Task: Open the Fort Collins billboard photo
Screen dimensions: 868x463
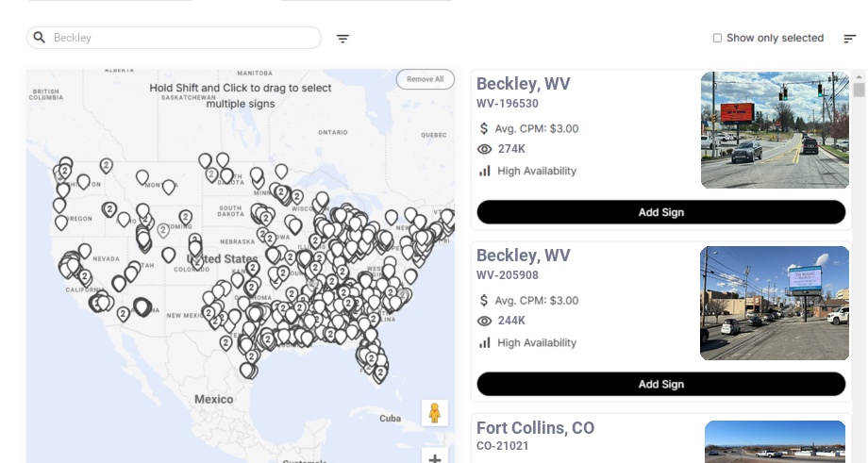Action: (775, 441)
